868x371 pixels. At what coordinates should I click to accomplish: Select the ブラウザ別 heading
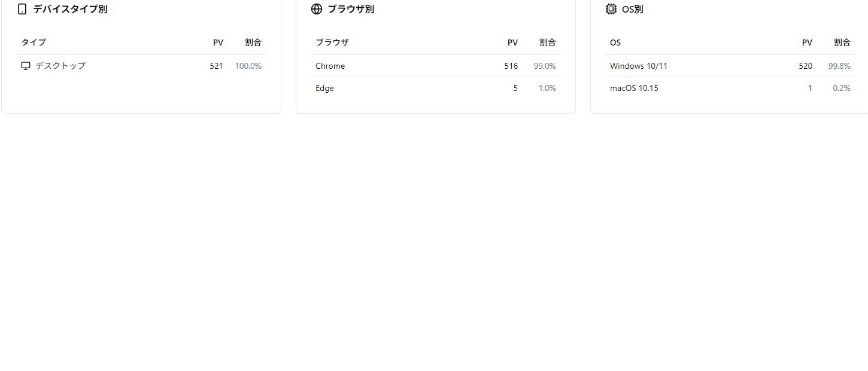point(351,9)
